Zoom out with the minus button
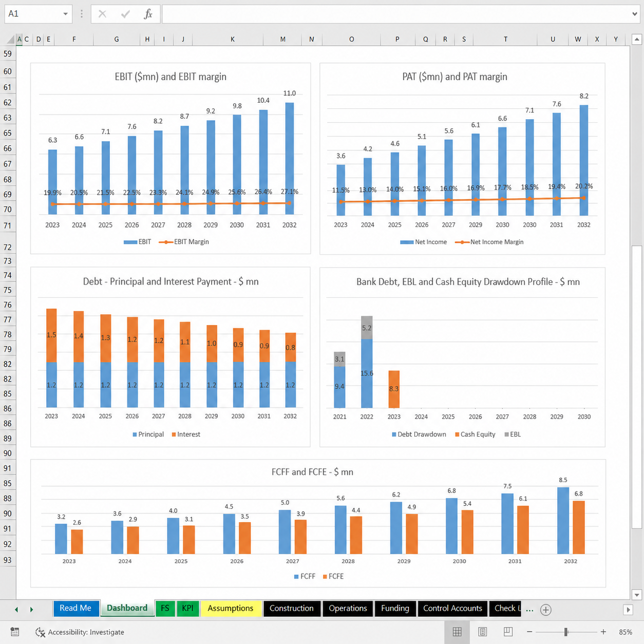 click(529, 632)
